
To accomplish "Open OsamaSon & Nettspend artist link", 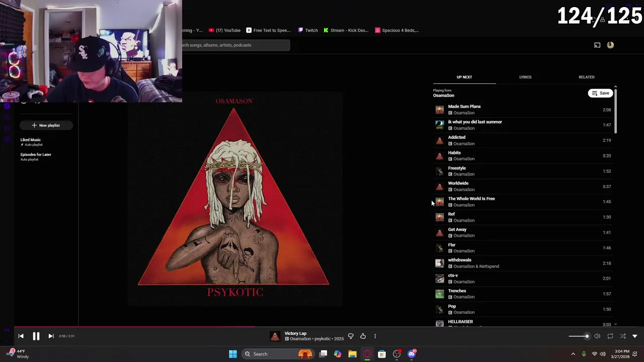I will tap(476, 266).
